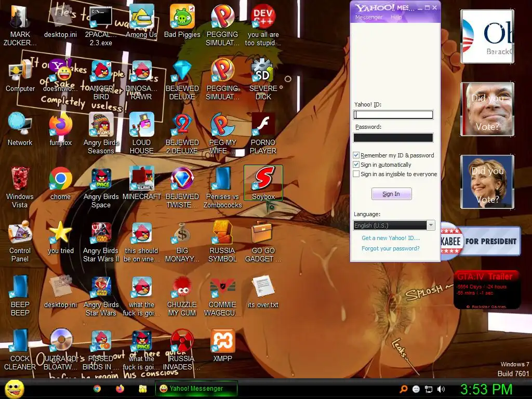Click the GTA:IV Trailer countdown gadget

486,290
